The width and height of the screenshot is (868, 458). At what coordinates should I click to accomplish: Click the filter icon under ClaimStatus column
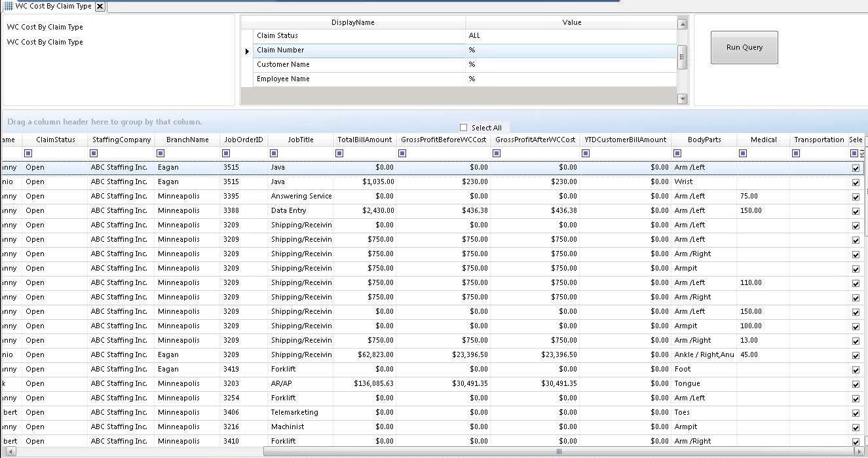click(x=28, y=153)
